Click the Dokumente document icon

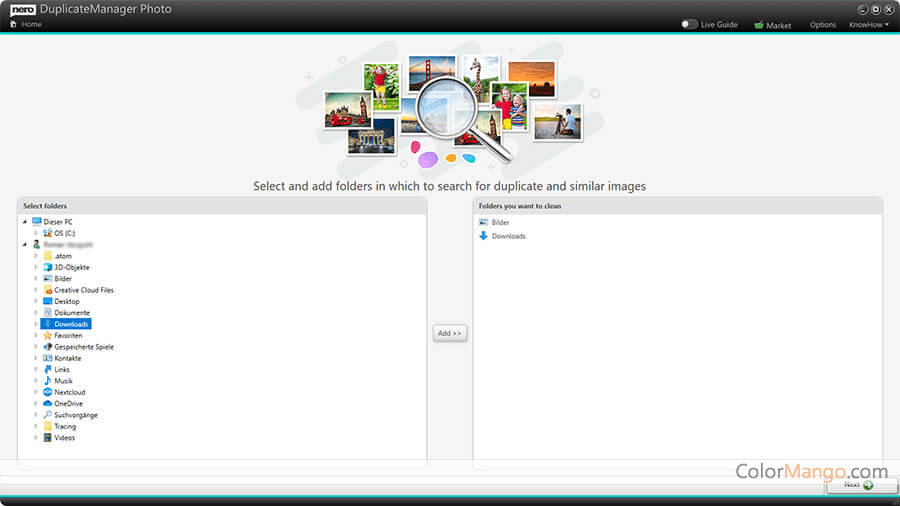pyautogui.click(x=48, y=313)
